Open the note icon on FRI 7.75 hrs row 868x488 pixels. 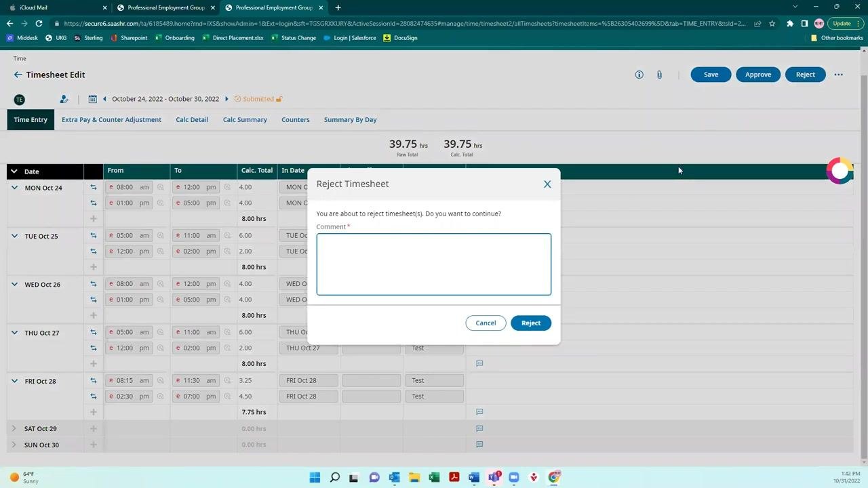(479, 411)
